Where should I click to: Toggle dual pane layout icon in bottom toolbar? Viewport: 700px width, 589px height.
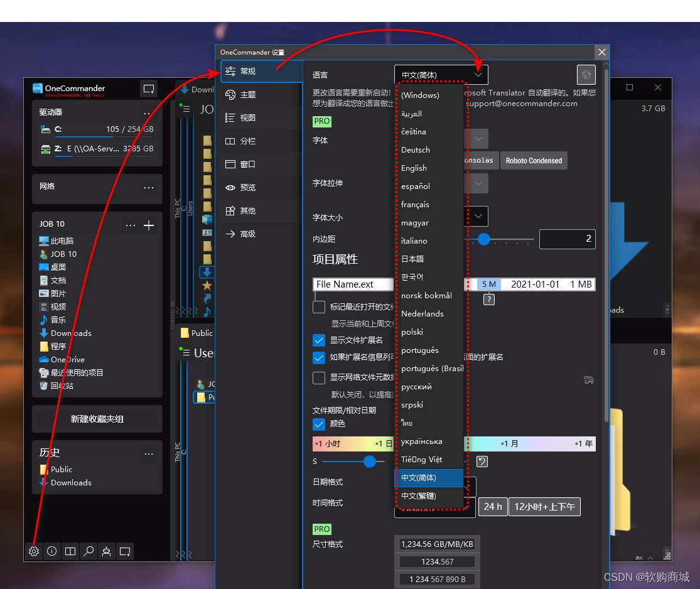[70, 551]
